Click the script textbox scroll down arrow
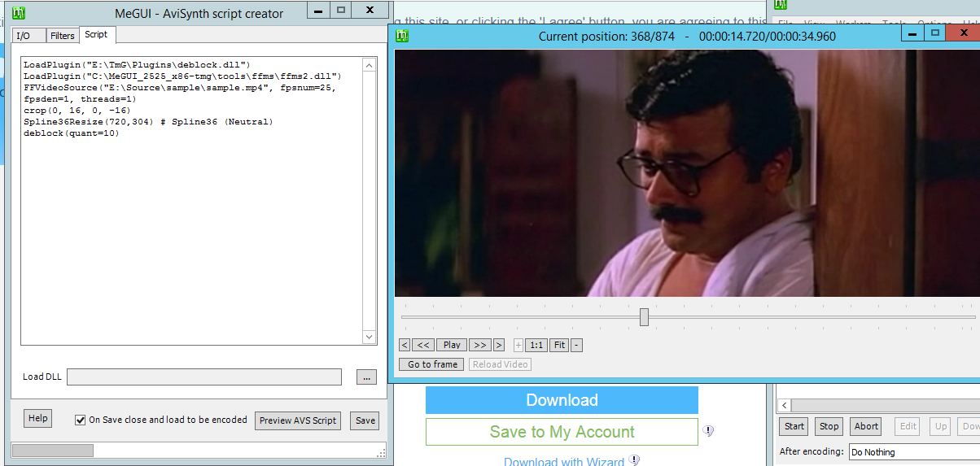 (x=369, y=337)
